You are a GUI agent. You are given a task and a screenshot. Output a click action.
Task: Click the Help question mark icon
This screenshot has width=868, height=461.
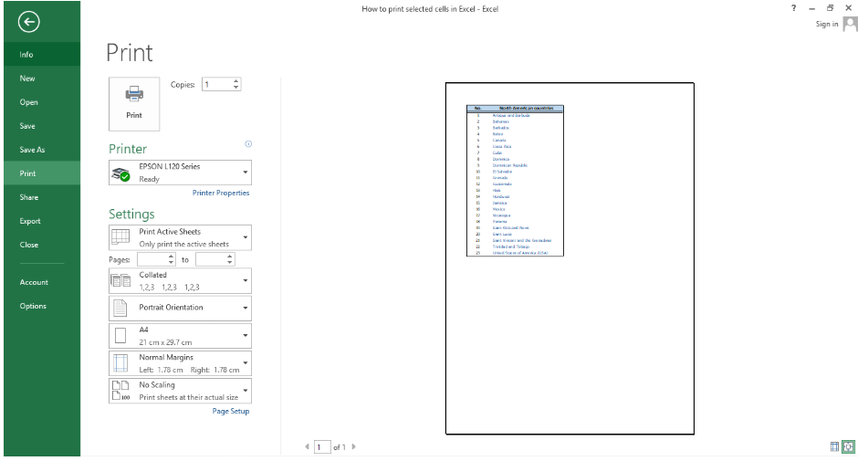[794, 8]
